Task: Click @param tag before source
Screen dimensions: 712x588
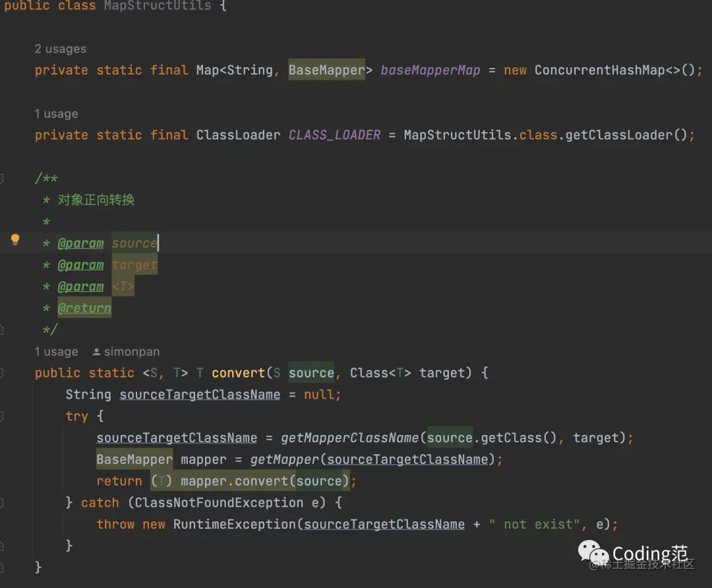Action: tap(81, 243)
